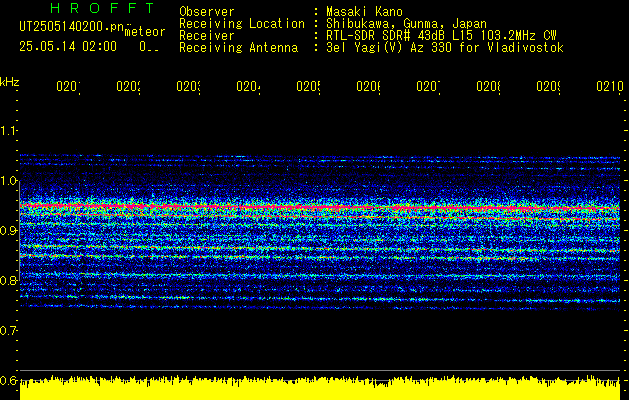This screenshot has height=400, width=629.
Task: Click the 'Receiving Antenna' label
Action: [238, 48]
